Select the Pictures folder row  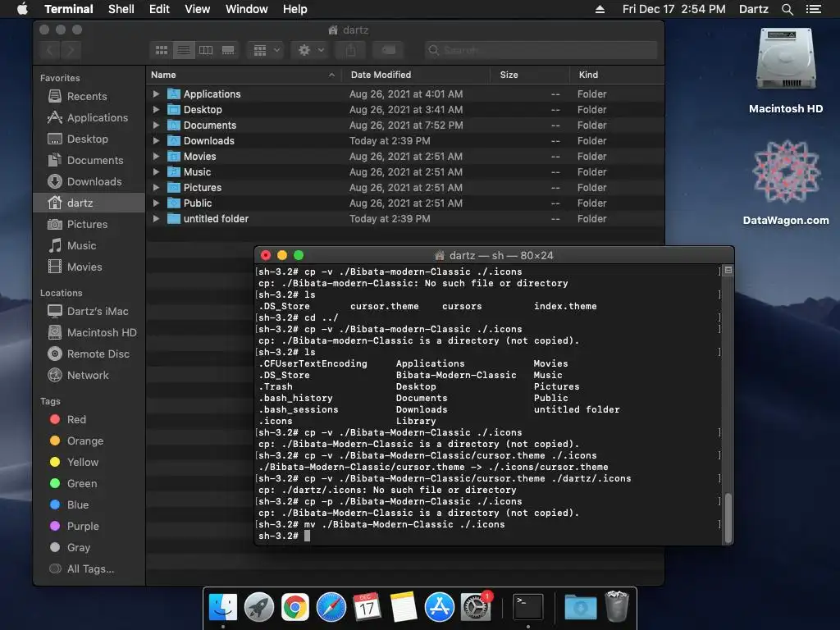(x=405, y=188)
